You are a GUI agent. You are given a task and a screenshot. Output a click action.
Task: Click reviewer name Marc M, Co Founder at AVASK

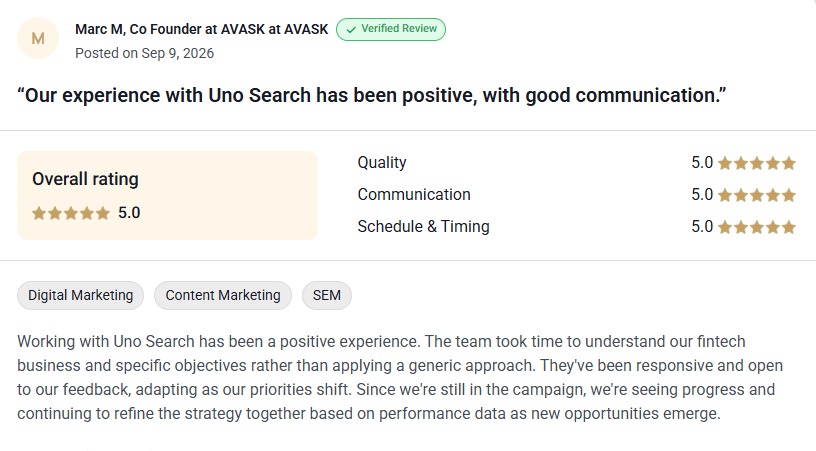tap(201, 29)
